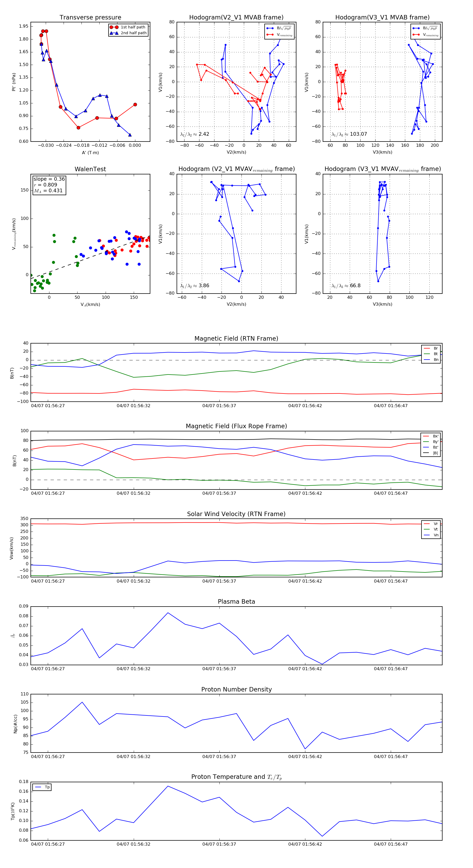Click the '01:56:42' tick under Proton Number Density
Viewport: 473px width, 868px height.
pos(305,756)
